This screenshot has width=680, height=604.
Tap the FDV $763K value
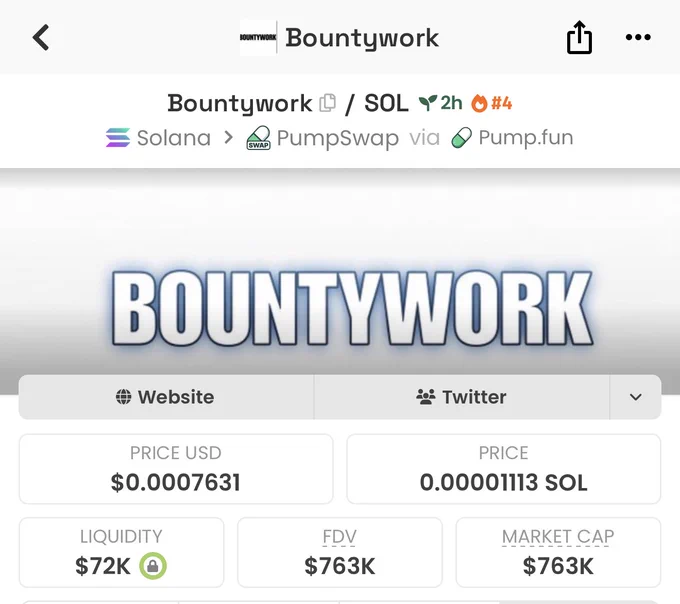340,566
